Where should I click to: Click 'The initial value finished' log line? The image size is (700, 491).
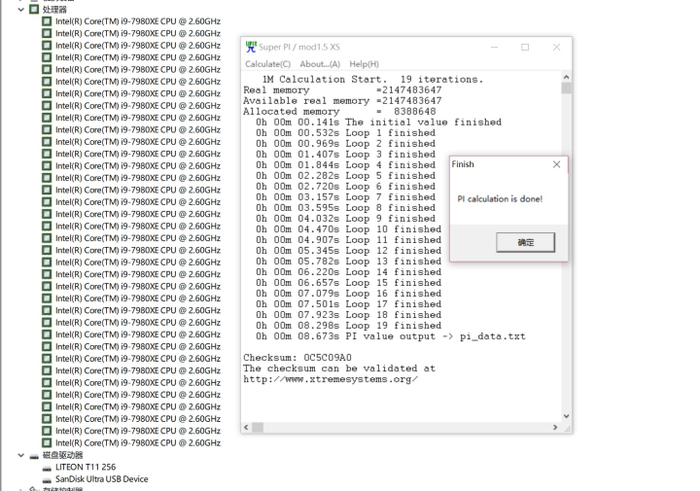[379, 122]
